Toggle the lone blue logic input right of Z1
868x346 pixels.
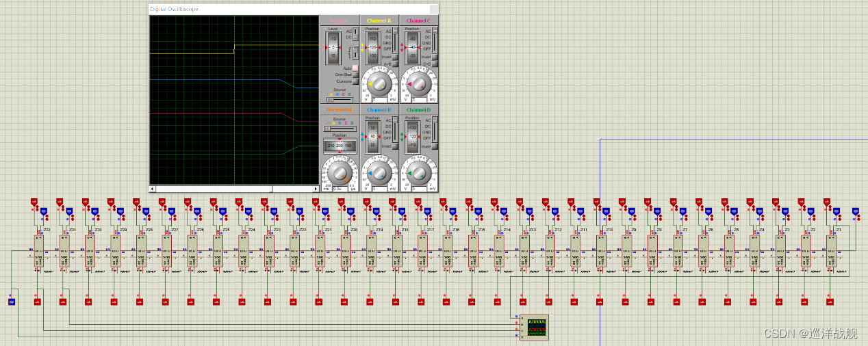tap(855, 210)
